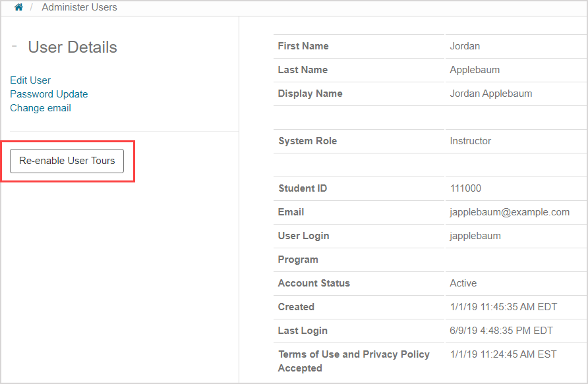Click the System Role value Instructor
The image size is (588, 384).
pos(471,141)
